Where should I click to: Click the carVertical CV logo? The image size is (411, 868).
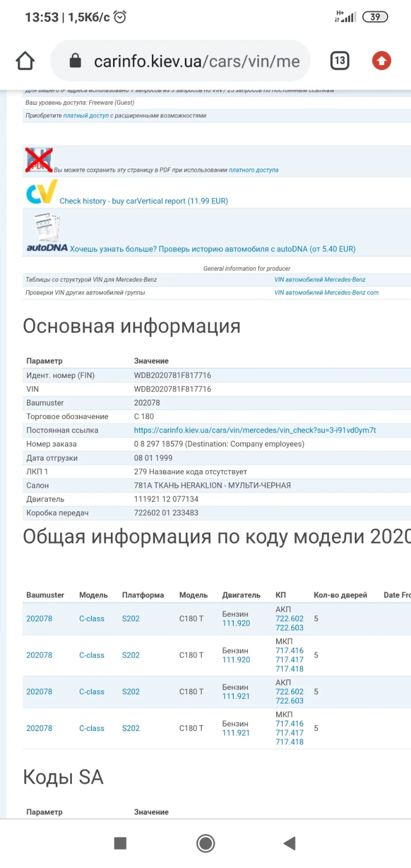42,192
